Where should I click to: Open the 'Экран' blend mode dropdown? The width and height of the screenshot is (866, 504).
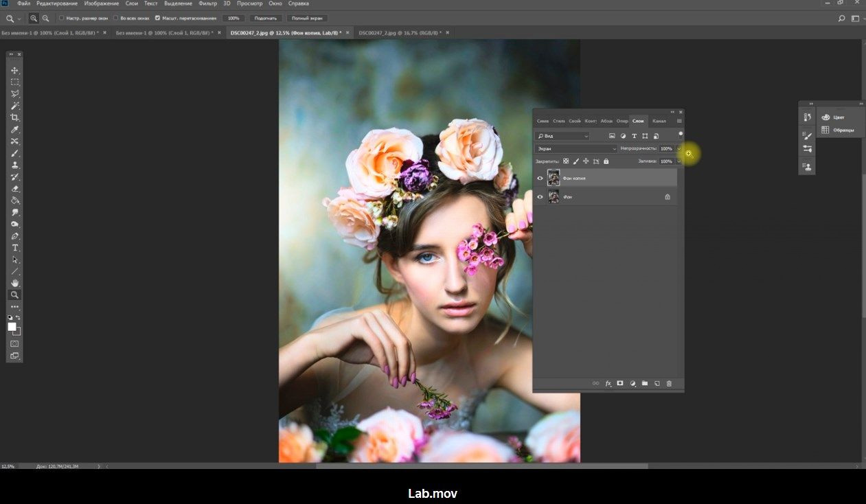[576, 148]
